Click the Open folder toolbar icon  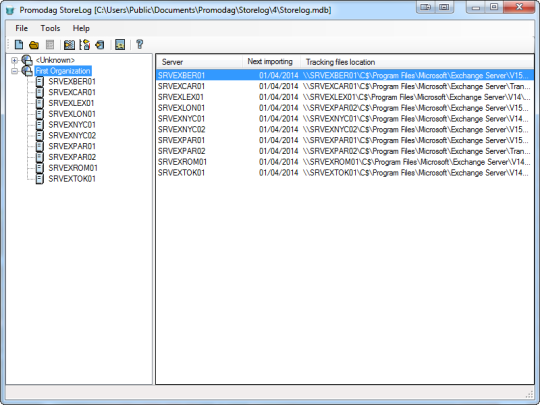tap(34, 45)
